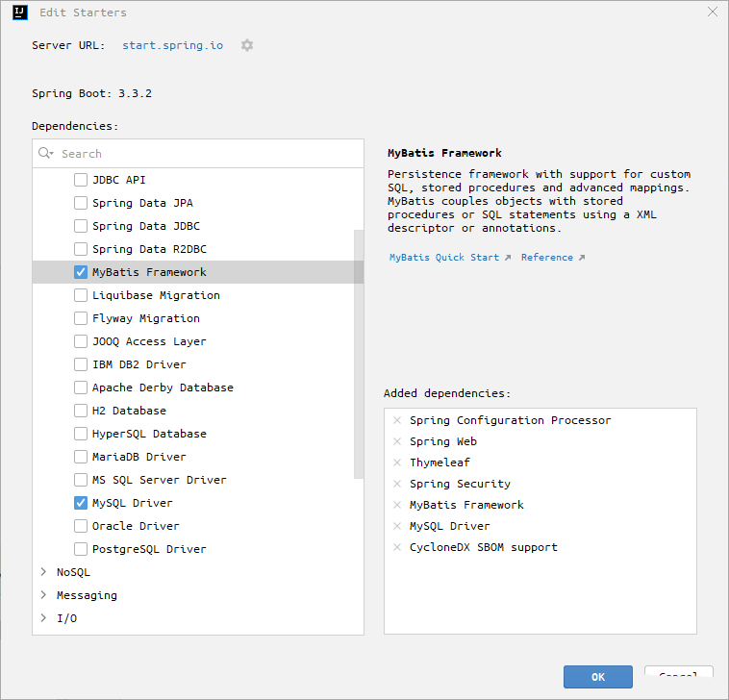Open the server URL settings gear
Screen dimensions: 729x700
[x=247, y=45]
